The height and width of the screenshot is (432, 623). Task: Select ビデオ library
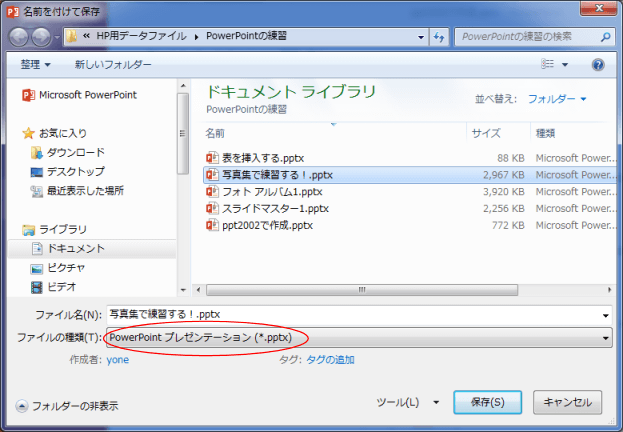[54, 287]
